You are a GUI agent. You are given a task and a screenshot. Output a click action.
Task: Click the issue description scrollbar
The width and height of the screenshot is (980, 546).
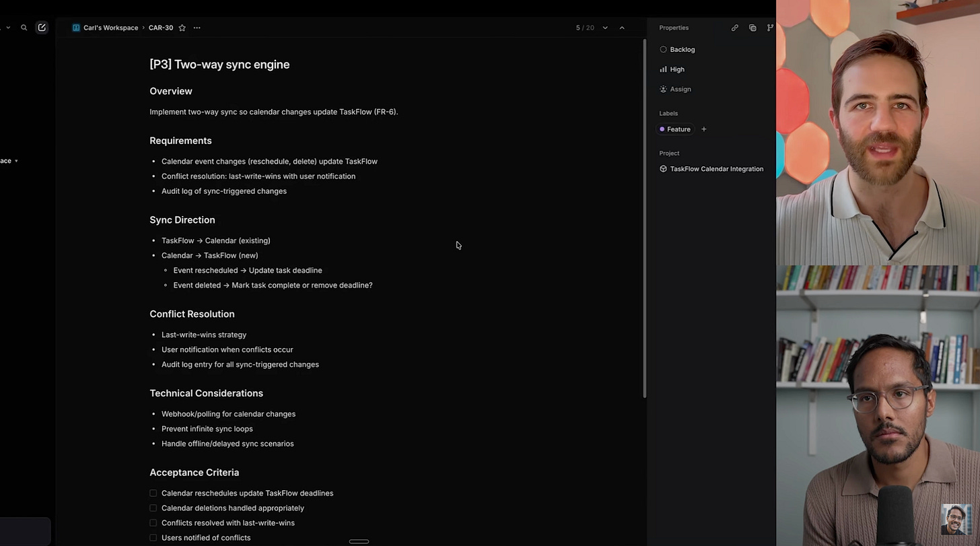pos(645,219)
